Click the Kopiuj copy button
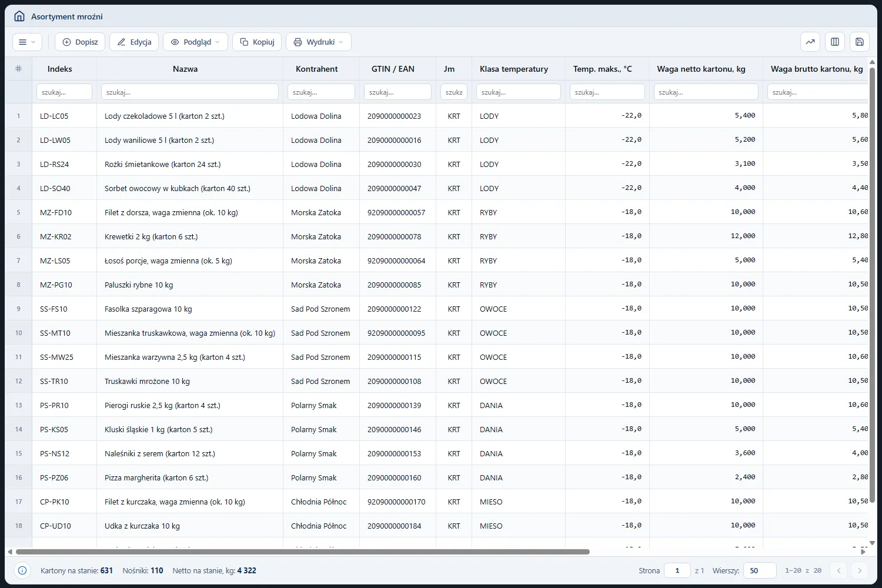Viewport: 882px width, 588px height. pos(257,42)
